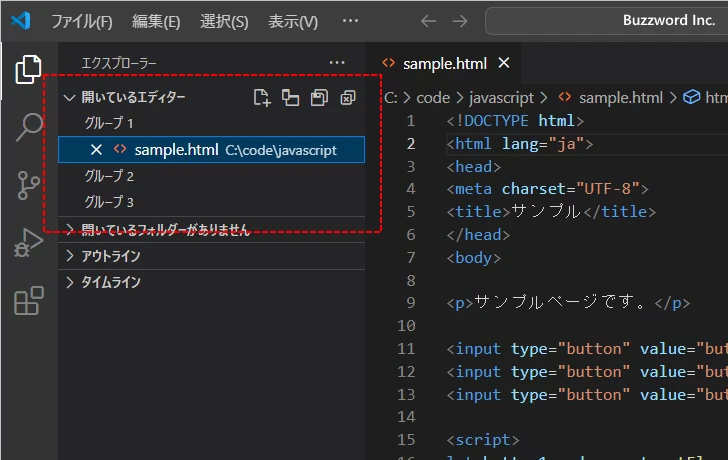728x460 pixels.
Task: Open the Explorer view in activity bar
Action: point(28,70)
